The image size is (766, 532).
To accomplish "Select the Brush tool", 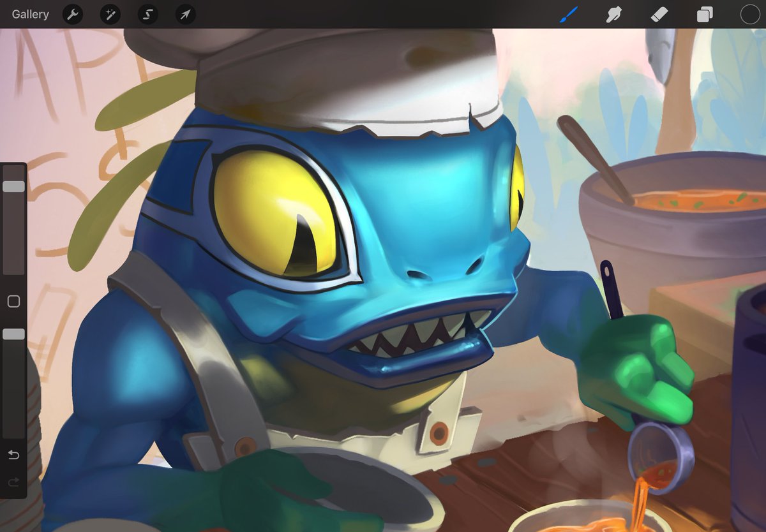I will coord(568,14).
